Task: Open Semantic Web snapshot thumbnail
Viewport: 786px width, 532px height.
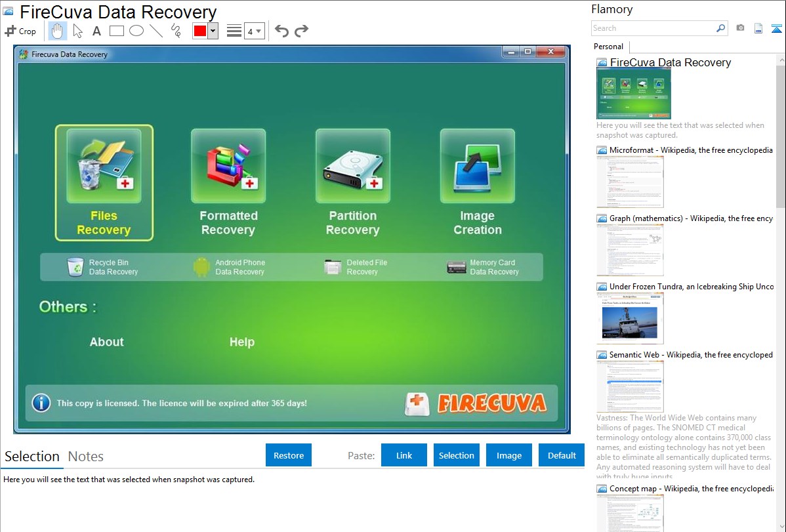Action: [630, 386]
